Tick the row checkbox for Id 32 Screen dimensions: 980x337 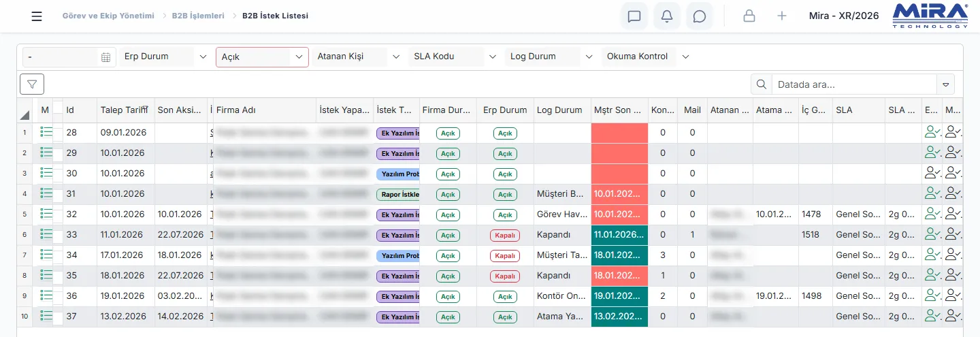tap(58, 216)
